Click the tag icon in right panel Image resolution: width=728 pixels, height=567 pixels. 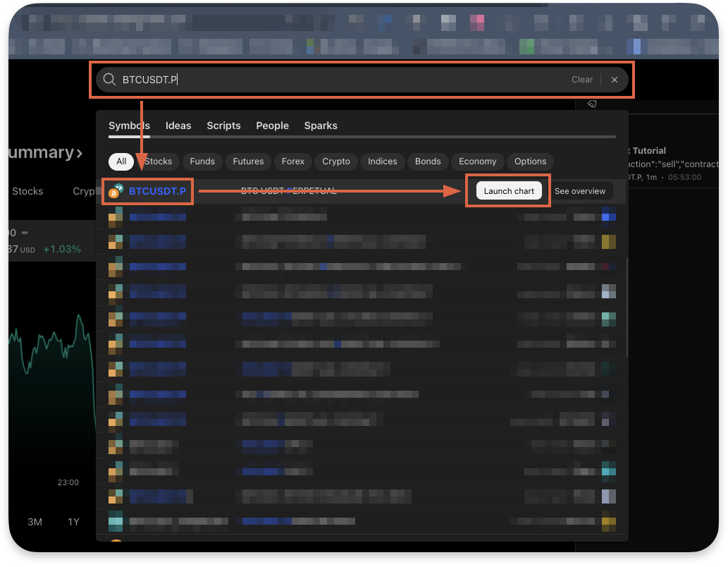[x=592, y=104]
